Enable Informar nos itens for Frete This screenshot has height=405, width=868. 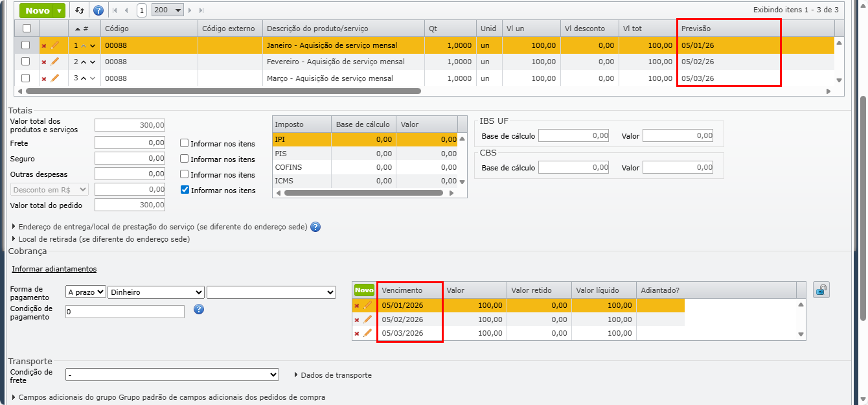pyautogui.click(x=185, y=143)
